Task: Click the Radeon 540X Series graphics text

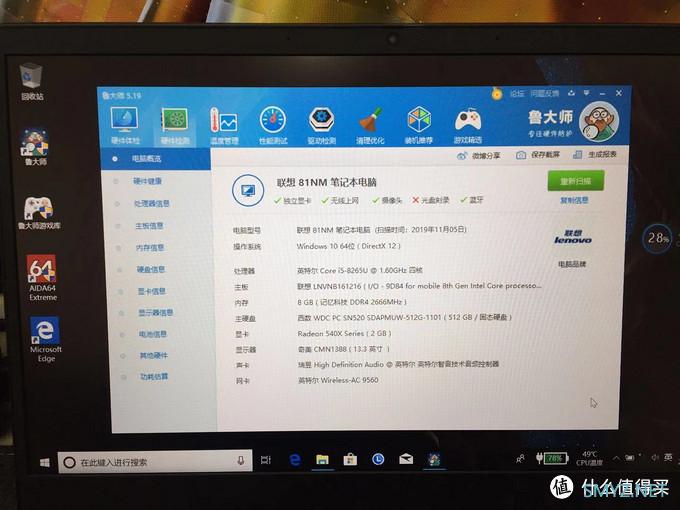Action: point(344,333)
